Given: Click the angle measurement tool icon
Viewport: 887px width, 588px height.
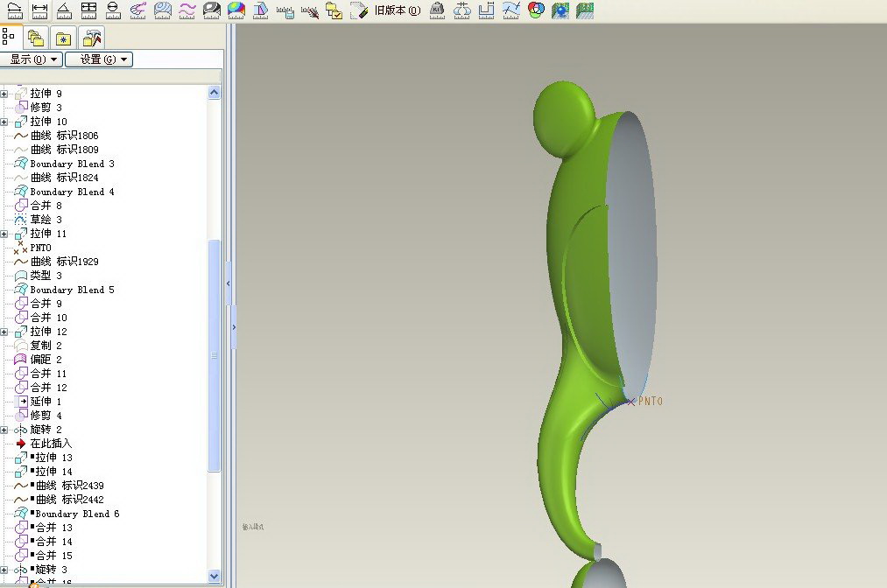Looking at the screenshot, I should [x=64, y=10].
